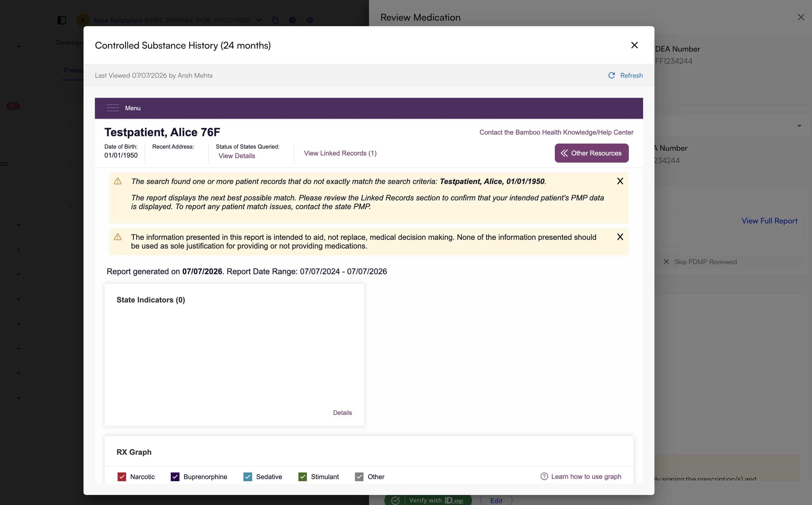Open Contact the Bamboo Health Knowledge/Help Center
Screen dimensions: 812x505
556,132
